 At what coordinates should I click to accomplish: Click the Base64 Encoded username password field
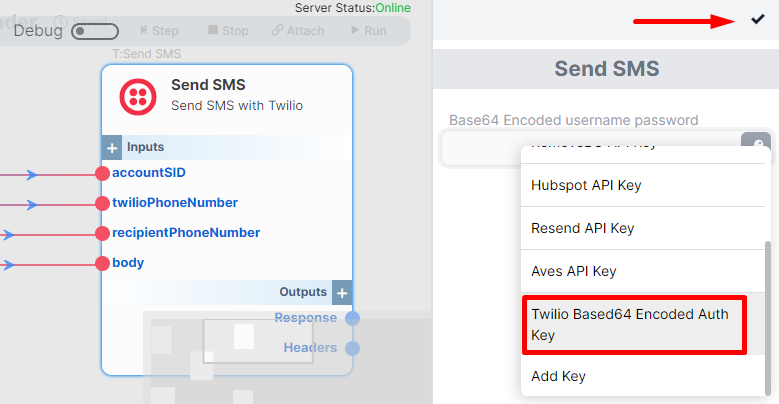(590, 149)
